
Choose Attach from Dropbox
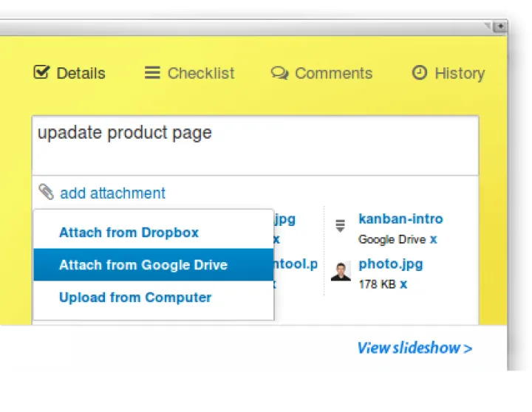click(129, 233)
